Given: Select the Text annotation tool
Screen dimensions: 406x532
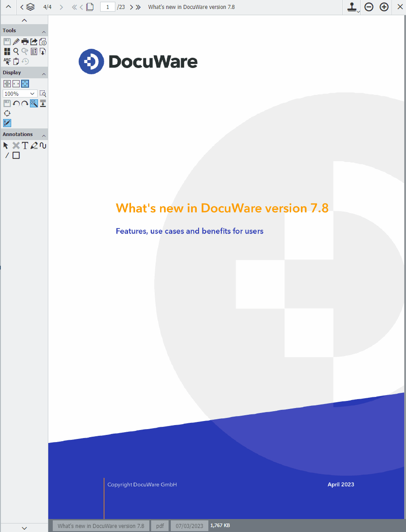Looking at the screenshot, I should 25,145.
